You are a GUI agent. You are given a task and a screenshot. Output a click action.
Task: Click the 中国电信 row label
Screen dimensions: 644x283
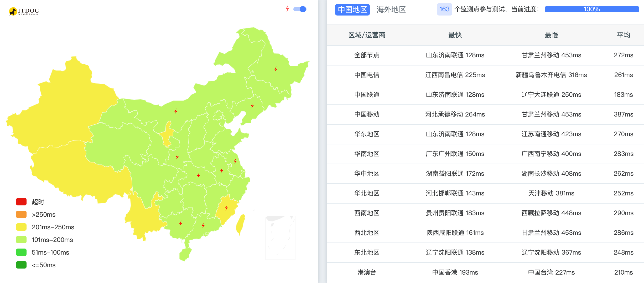(367, 75)
